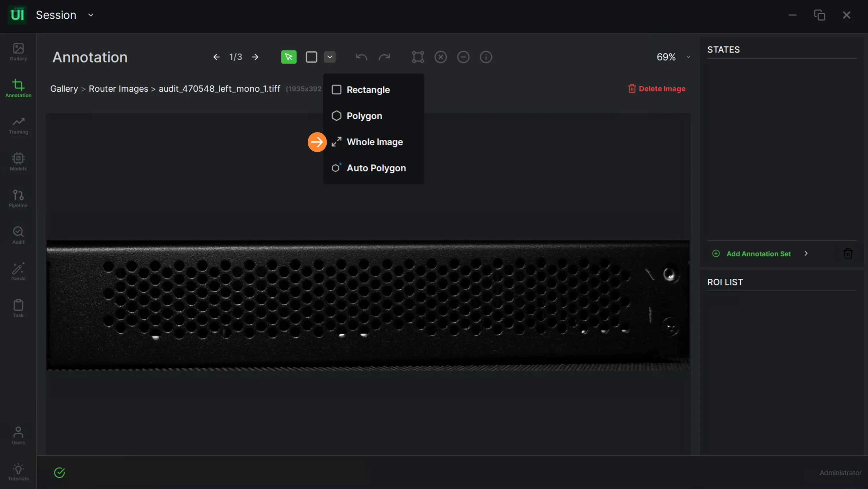Add a new annotation set

(752, 254)
